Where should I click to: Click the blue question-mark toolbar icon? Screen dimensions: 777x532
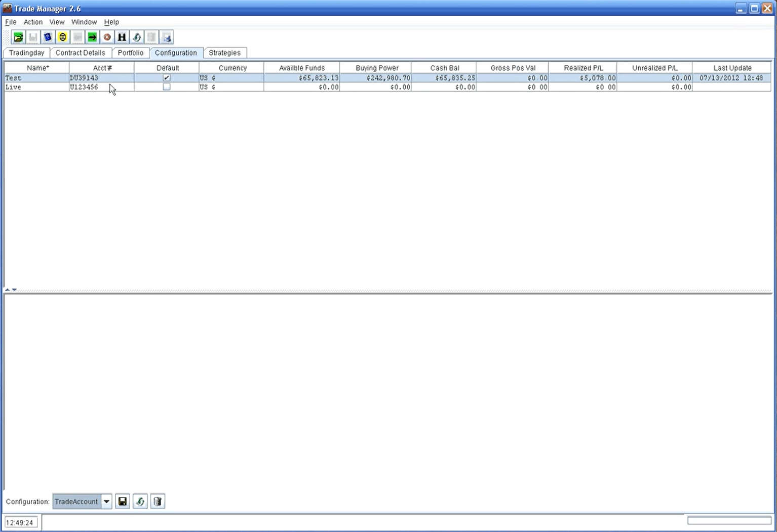pos(48,37)
